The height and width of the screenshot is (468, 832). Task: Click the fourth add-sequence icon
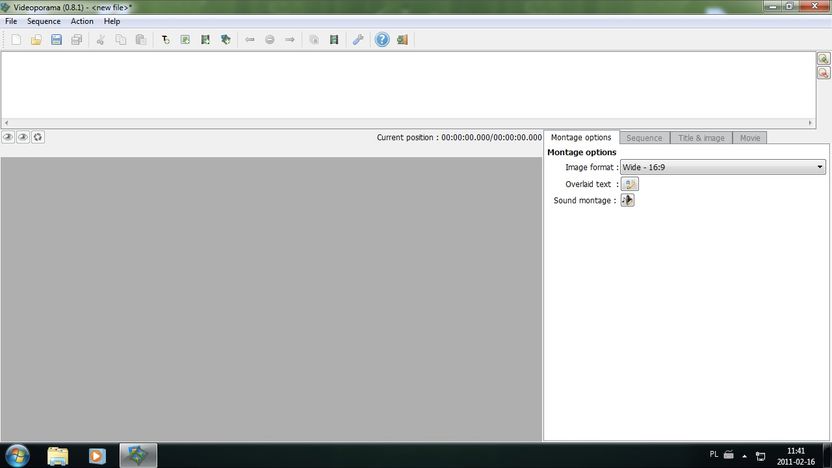226,40
